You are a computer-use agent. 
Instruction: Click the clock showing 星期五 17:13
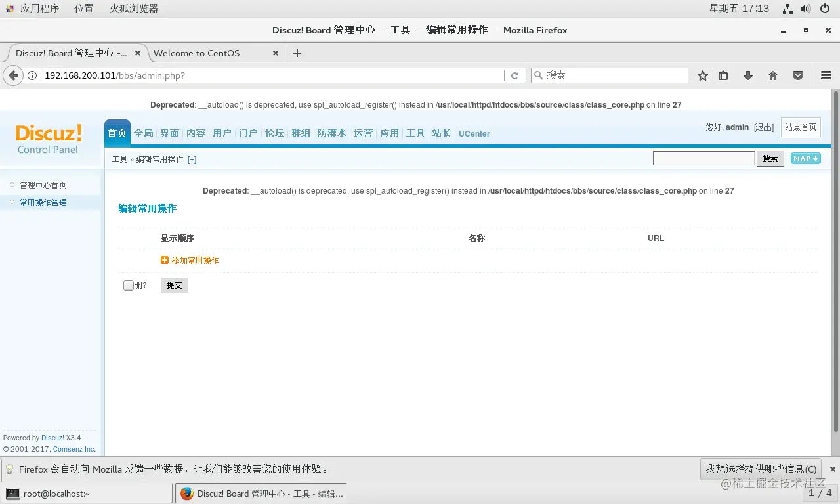click(739, 9)
